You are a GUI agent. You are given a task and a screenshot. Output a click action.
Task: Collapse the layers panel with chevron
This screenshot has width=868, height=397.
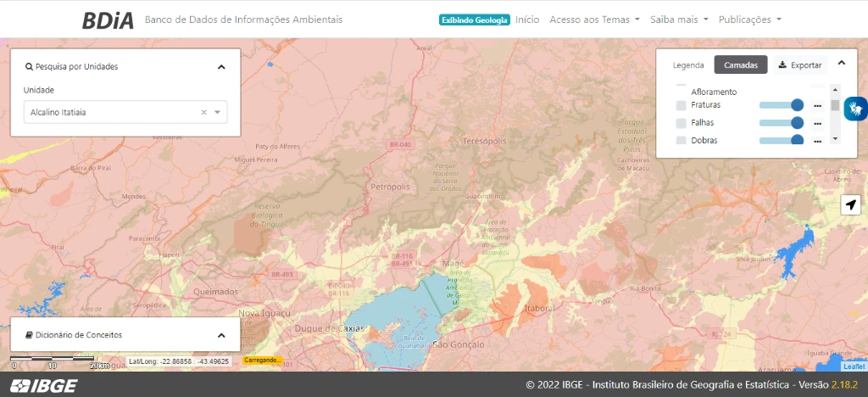point(842,63)
